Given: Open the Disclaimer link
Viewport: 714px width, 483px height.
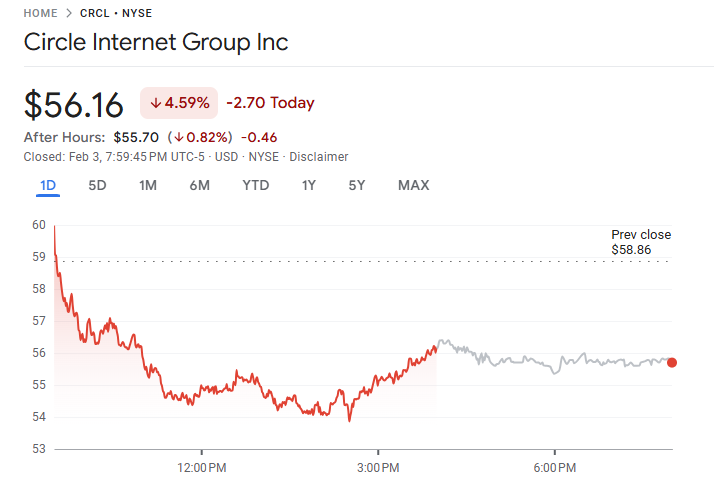Looking at the screenshot, I should tap(319, 157).
